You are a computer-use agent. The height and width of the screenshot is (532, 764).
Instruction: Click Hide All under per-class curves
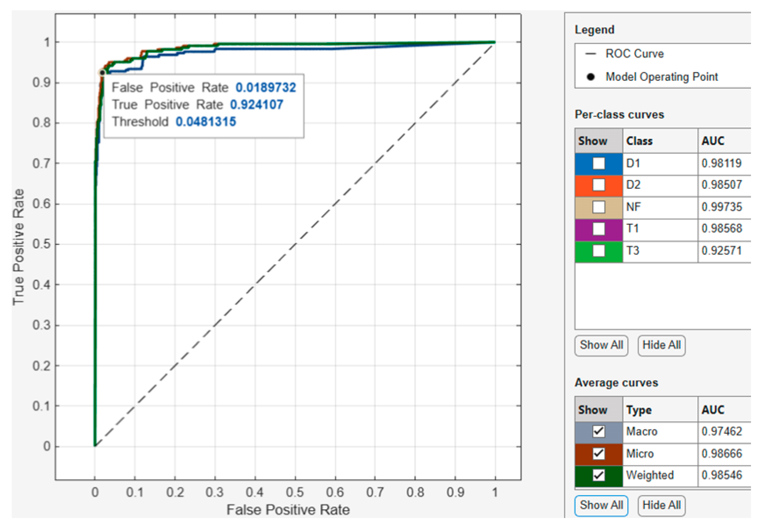coord(661,345)
